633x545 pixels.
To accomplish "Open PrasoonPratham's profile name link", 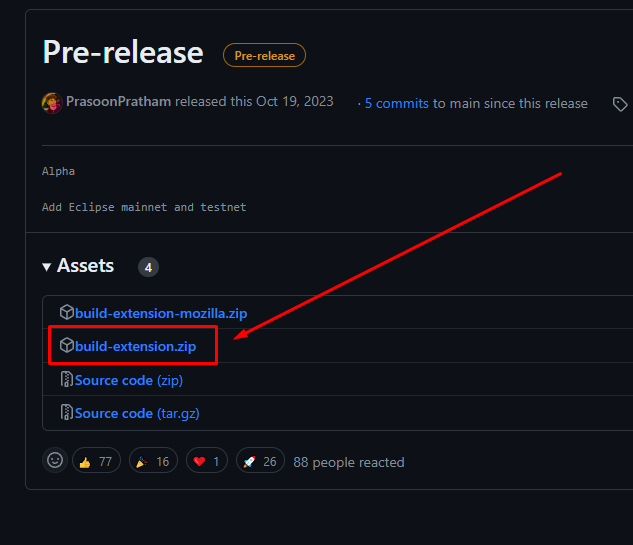I will (x=118, y=101).
